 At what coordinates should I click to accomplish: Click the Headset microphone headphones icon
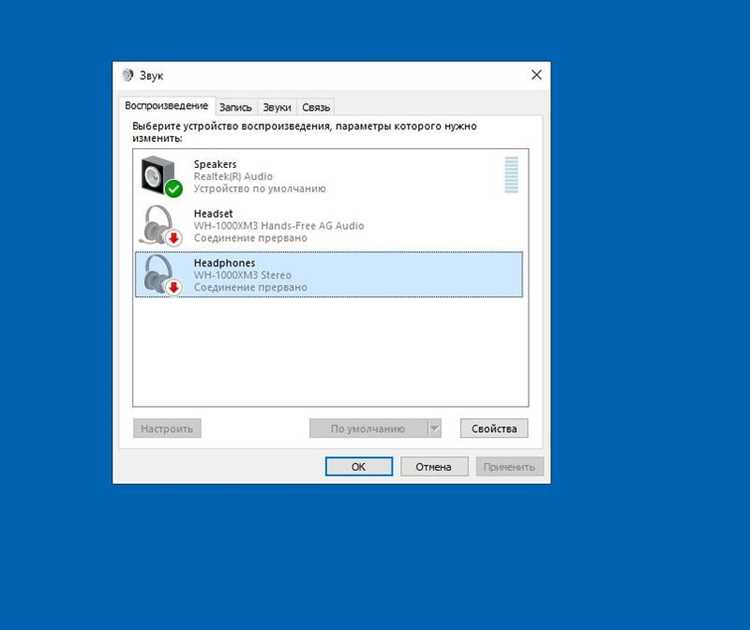click(x=157, y=224)
